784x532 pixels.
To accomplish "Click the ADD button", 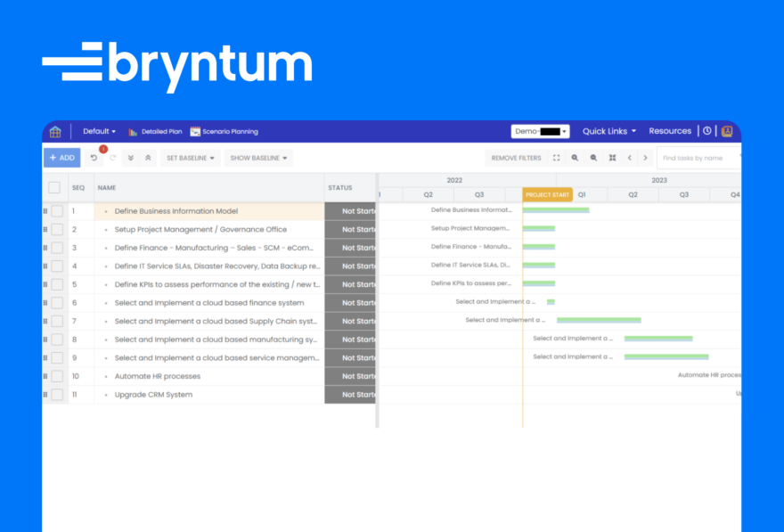I will (x=61, y=158).
